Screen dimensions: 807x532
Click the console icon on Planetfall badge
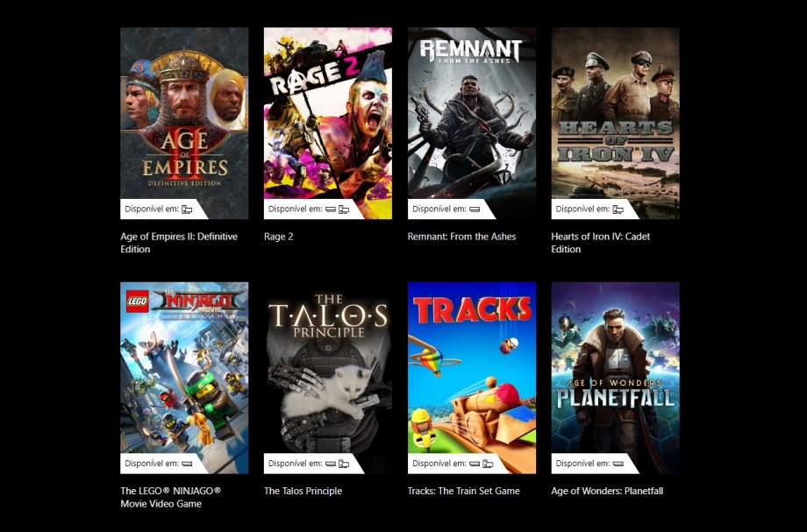(x=618, y=464)
